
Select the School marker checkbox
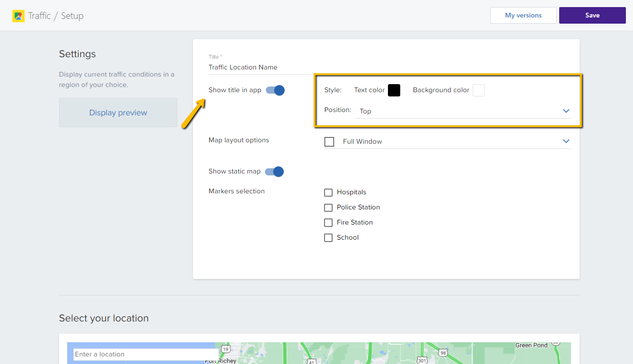coord(328,238)
